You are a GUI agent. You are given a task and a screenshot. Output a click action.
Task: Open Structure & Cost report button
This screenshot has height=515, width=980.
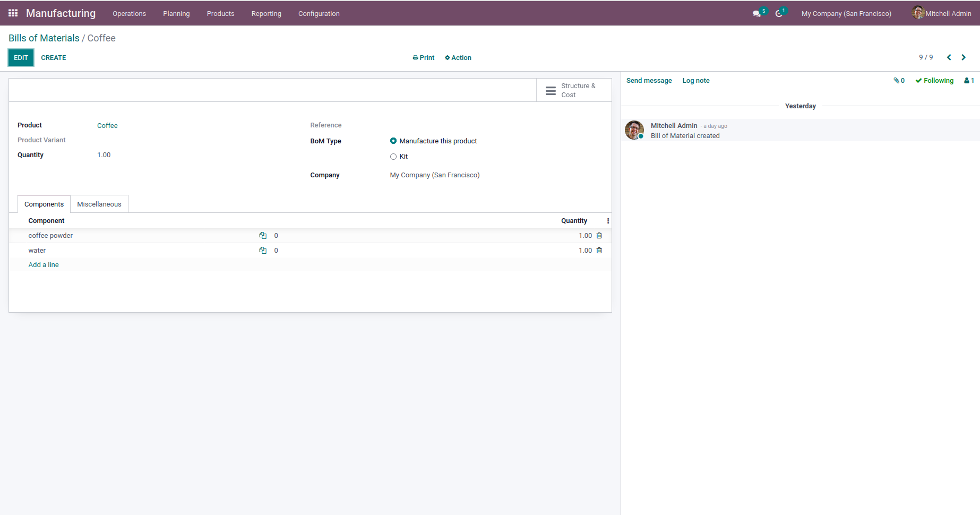[x=574, y=90]
